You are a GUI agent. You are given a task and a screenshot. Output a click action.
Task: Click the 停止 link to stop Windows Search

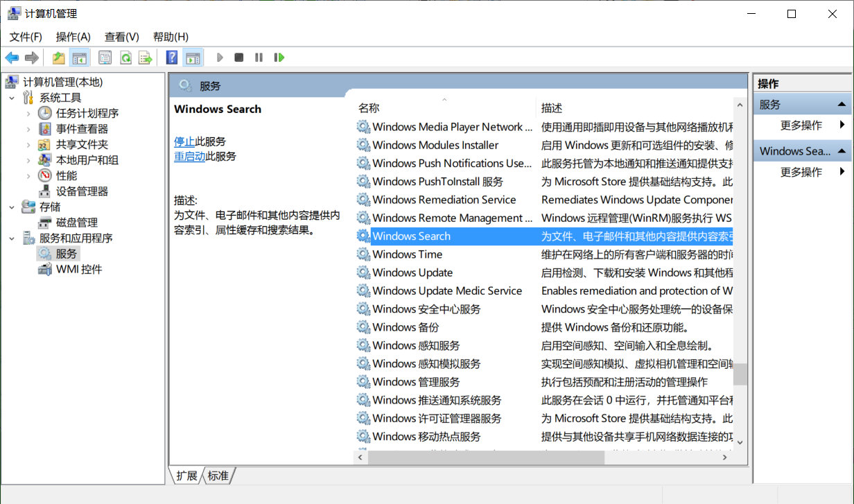(185, 141)
